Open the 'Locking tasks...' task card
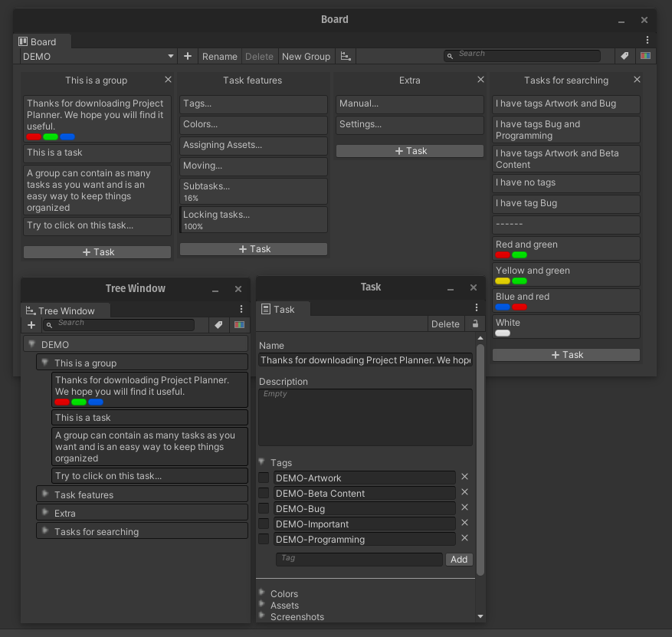 pos(254,219)
